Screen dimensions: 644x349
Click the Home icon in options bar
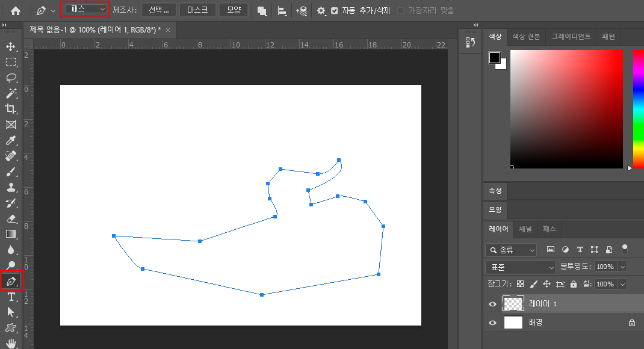[x=16, y=10]
